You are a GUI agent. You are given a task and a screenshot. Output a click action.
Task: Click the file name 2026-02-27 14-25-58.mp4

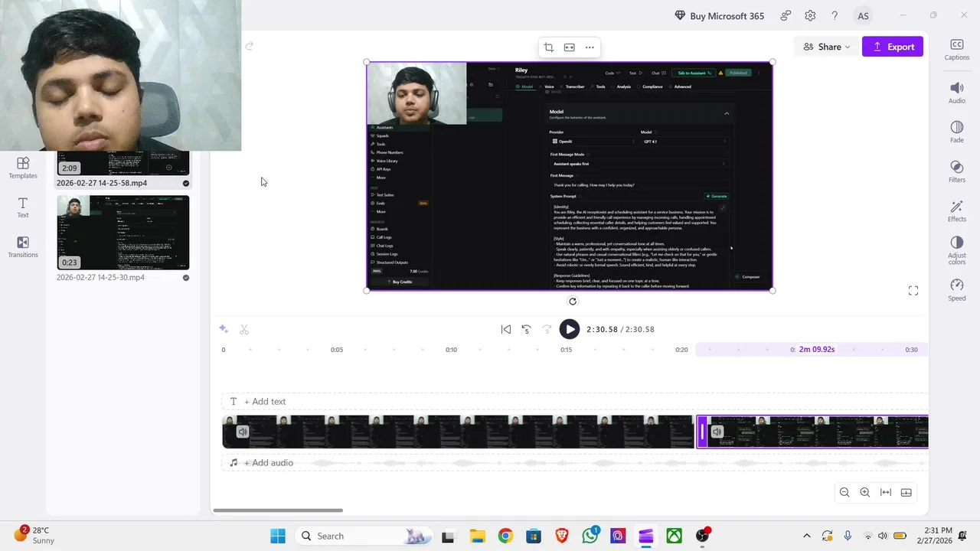click(x=102, y=183)
